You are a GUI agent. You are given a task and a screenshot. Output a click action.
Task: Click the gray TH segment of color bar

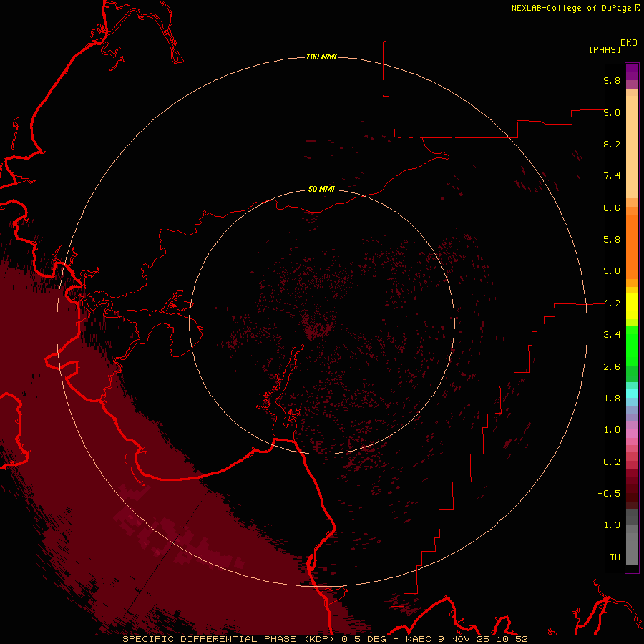point(632,549)
